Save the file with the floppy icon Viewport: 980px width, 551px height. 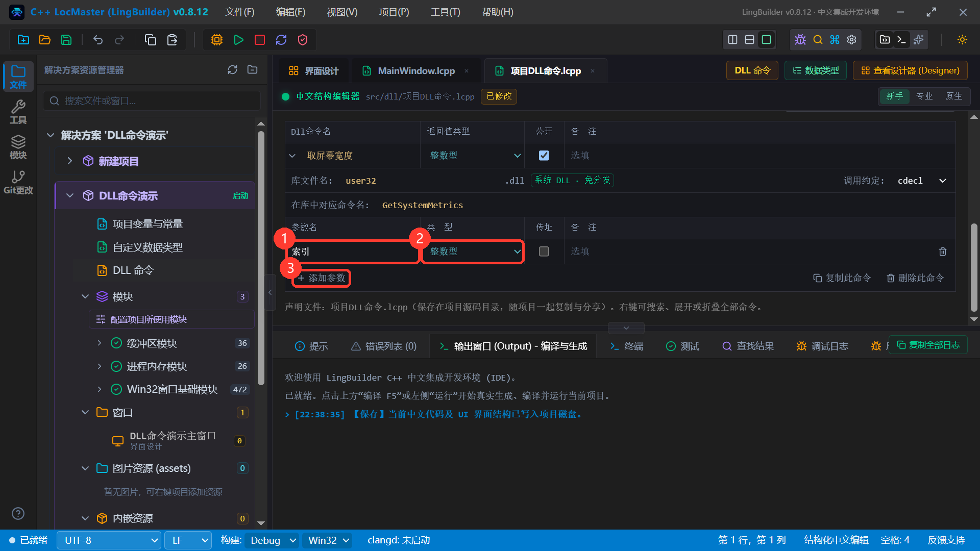66,40
